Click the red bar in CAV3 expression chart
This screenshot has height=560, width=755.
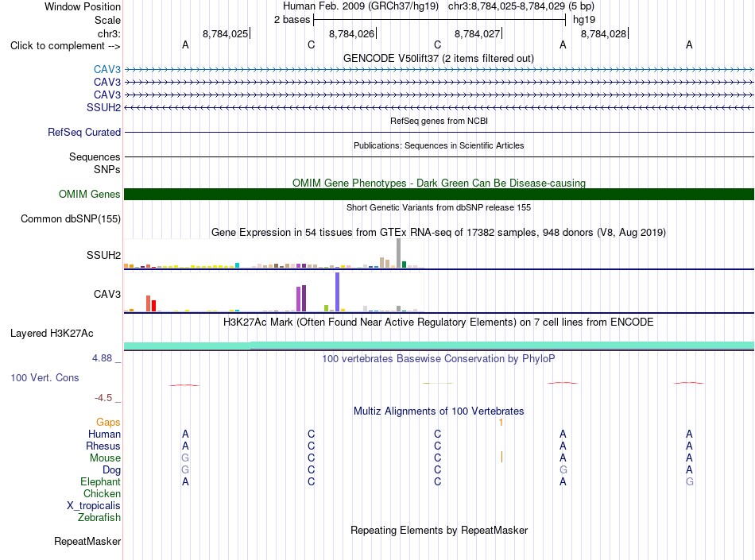[153, 306]
